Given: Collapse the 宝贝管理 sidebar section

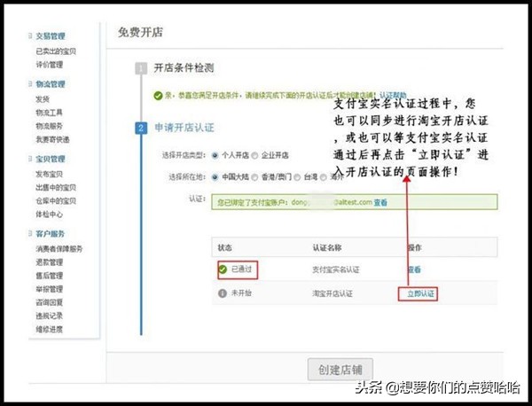Looking at the screenshot, I should coord(30,159).
